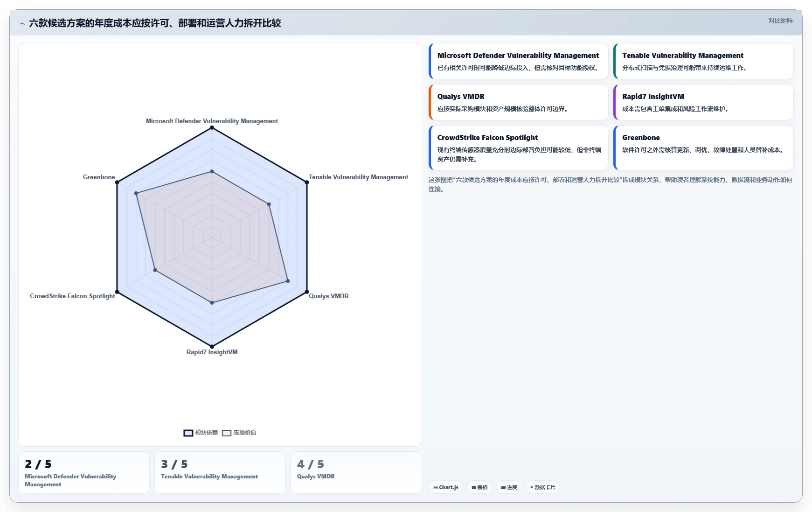Screen dimensions: 812x512
Task: Click the outer radar point at the Qualys VMDR axis
Action: 307,292
